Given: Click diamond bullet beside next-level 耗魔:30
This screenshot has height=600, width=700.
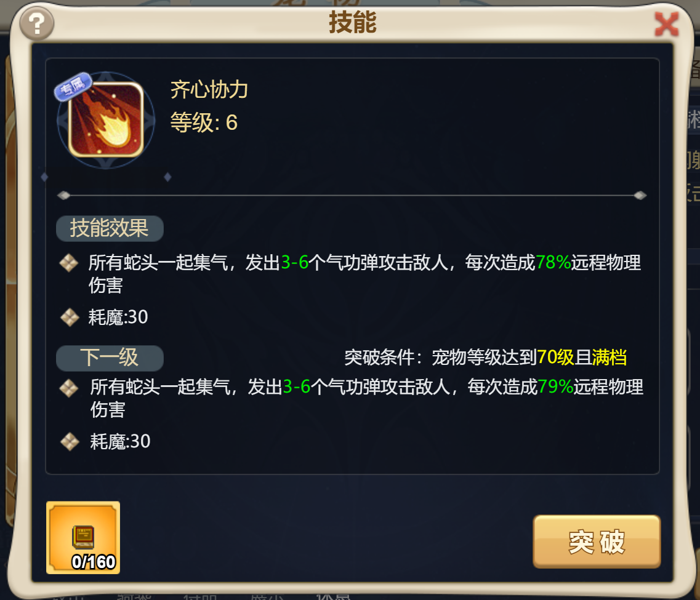Looking at the screenshot, I should pyautogui.click(x=70, y=442).
